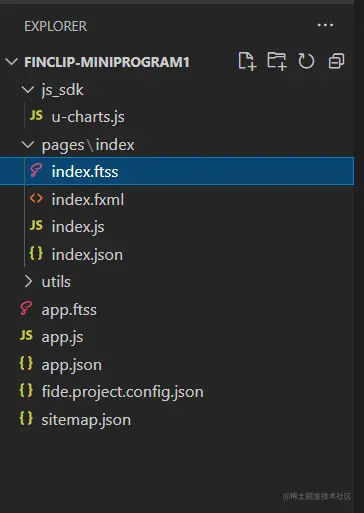
Task: Open index.json file
Action: [87, 255]
